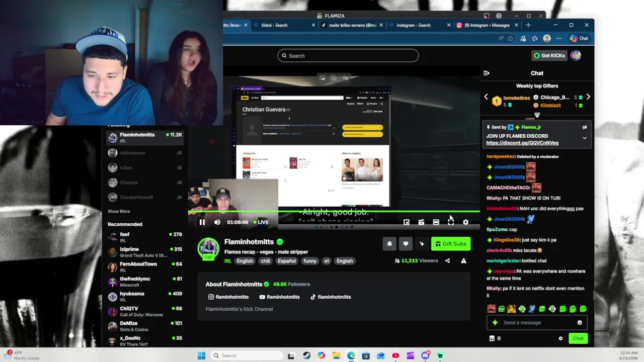Image resolution: width=644 pixels, height=362 pixels.
Task: Toggle offline indicator next to oblivionsw
Action: (180, 153)
